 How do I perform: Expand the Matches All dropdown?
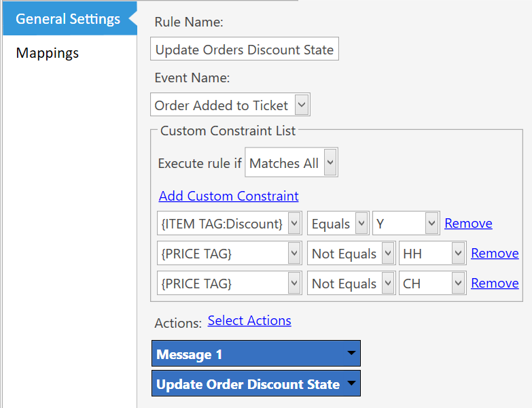pyautogui.click(x=291, y=163)
